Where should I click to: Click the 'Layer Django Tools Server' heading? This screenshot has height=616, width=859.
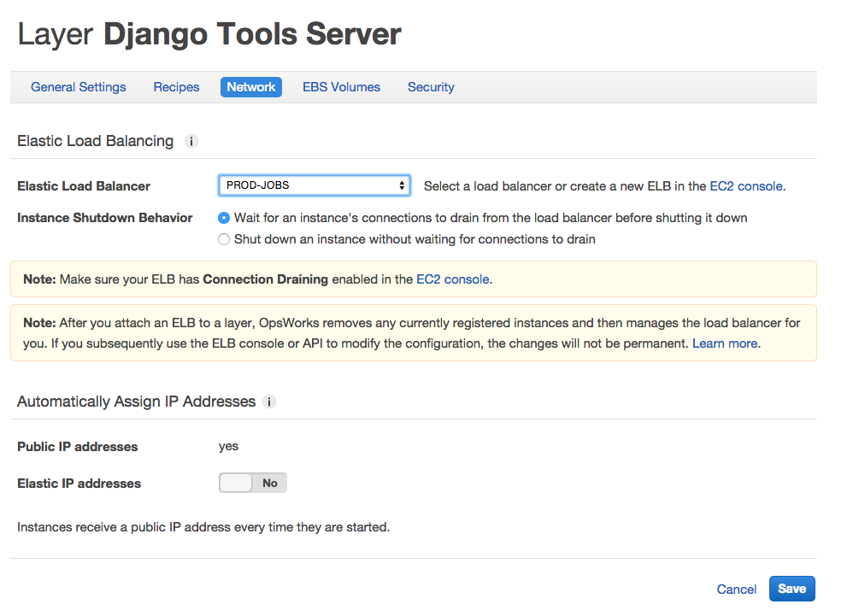coord(209,34)
